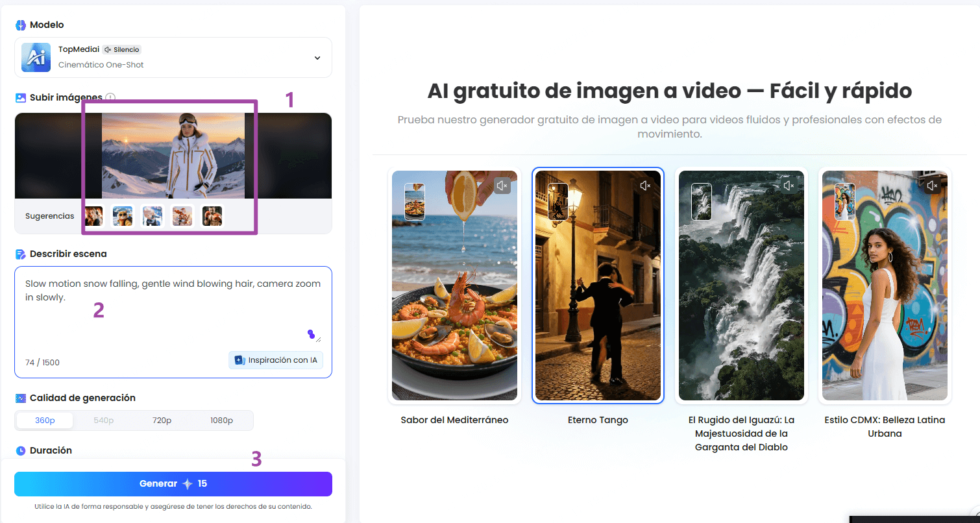The width and height of the screenshot is (980, 523).
Task: Click the info icon beside Subir imágenes
Action: (x=110, y=97)
